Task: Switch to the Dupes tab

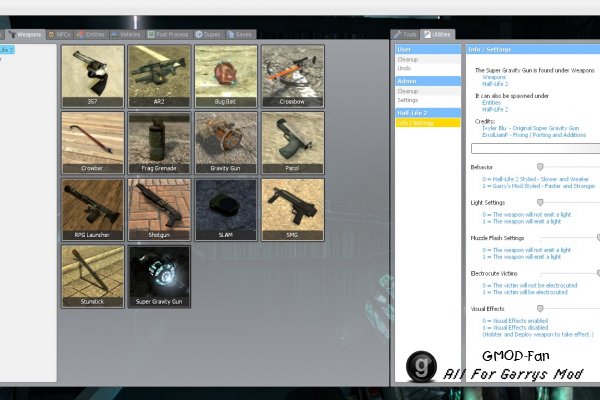Action: (x=209, y=34)
